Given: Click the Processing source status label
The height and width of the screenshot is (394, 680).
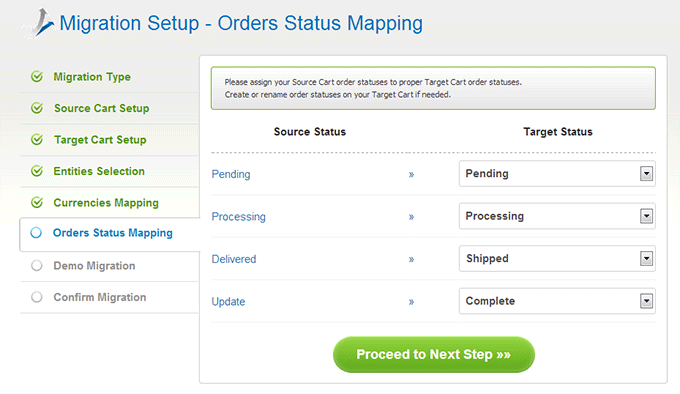Looking at the screenshot, I should pyautogui.click(x=239, y=217).
